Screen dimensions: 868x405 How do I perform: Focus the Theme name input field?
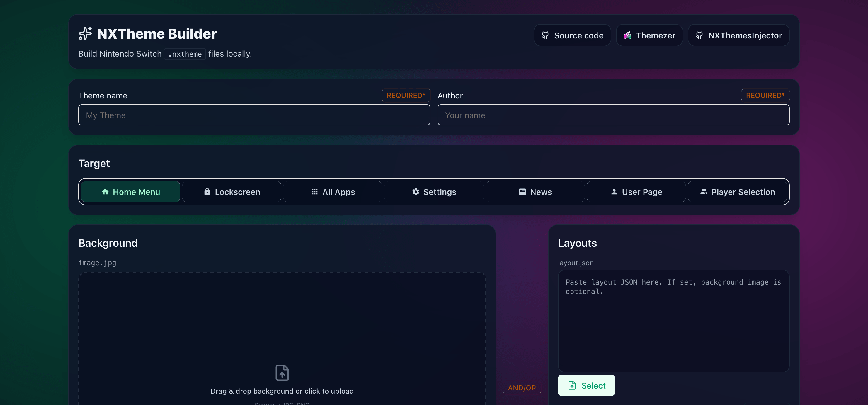pos(254,115)
